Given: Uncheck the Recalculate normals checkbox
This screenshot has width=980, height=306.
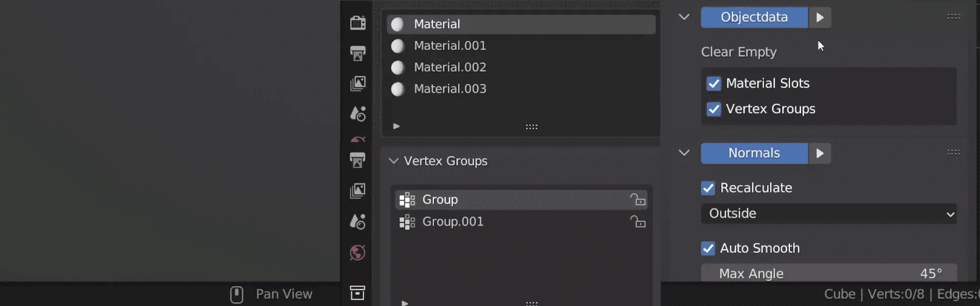Looking at the screenshot, I should [x=708, y=188].
